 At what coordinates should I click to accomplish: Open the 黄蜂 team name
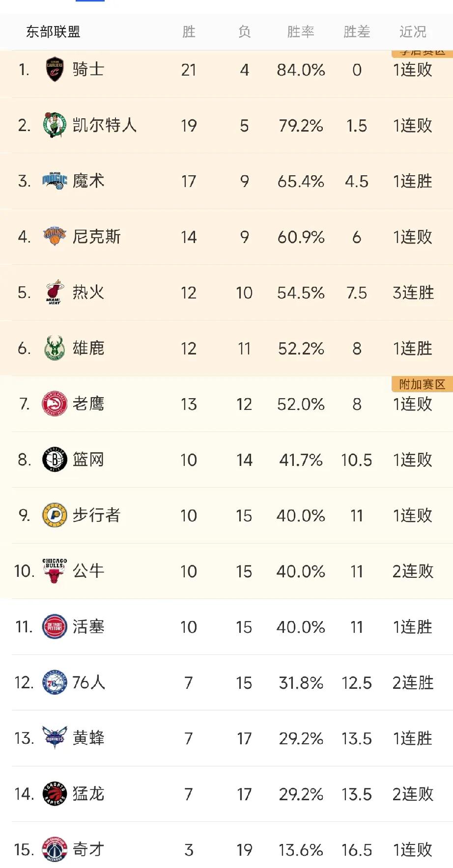point(88,738)
